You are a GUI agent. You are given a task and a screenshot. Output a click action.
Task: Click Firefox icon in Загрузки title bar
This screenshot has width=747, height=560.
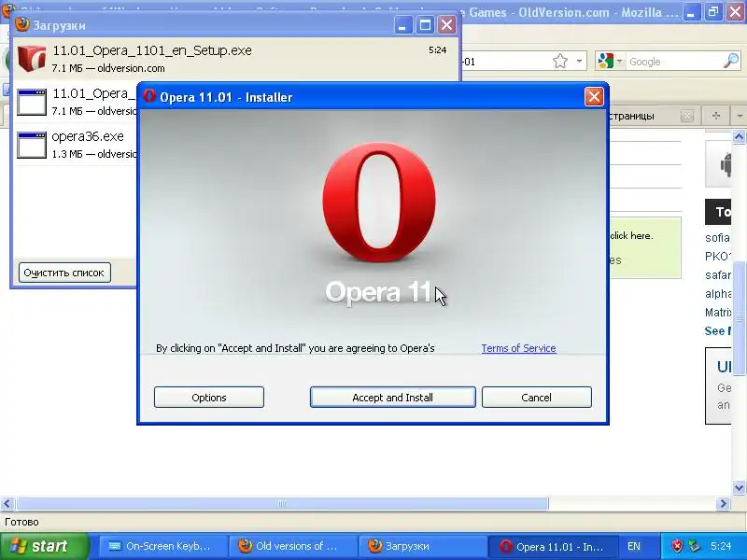pos(21,24)
